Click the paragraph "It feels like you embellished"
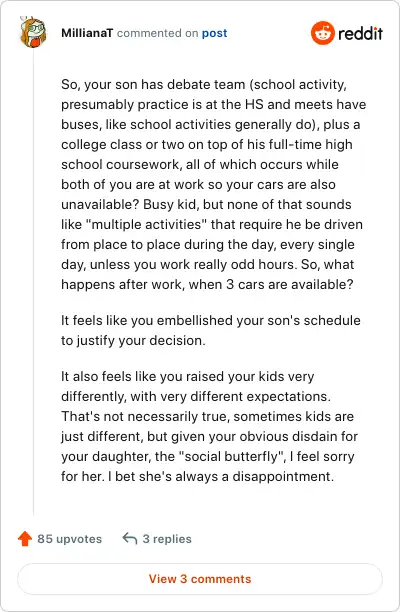 tap(211, 330)
